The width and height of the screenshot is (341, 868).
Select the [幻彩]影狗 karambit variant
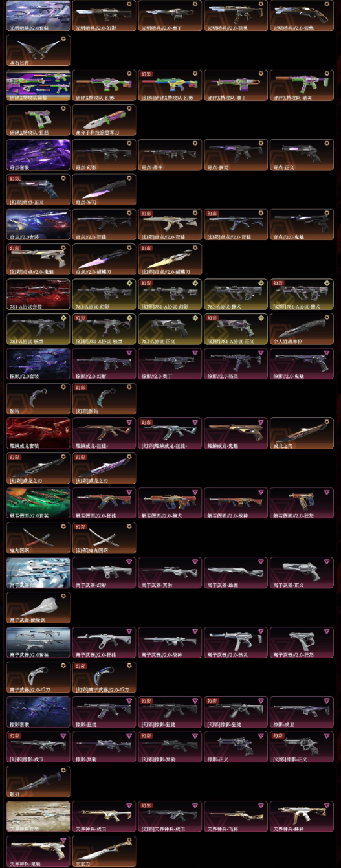coord(104,400)
